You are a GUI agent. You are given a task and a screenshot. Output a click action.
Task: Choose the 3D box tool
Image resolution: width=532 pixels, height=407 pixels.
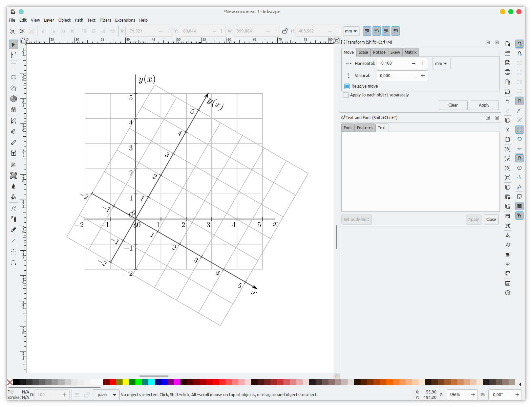(14, 99)
